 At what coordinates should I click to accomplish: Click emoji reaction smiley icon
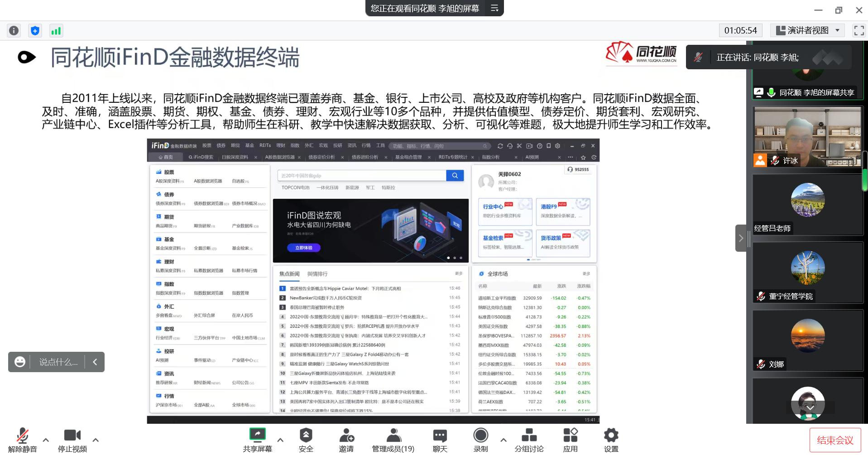click(19, 362)
